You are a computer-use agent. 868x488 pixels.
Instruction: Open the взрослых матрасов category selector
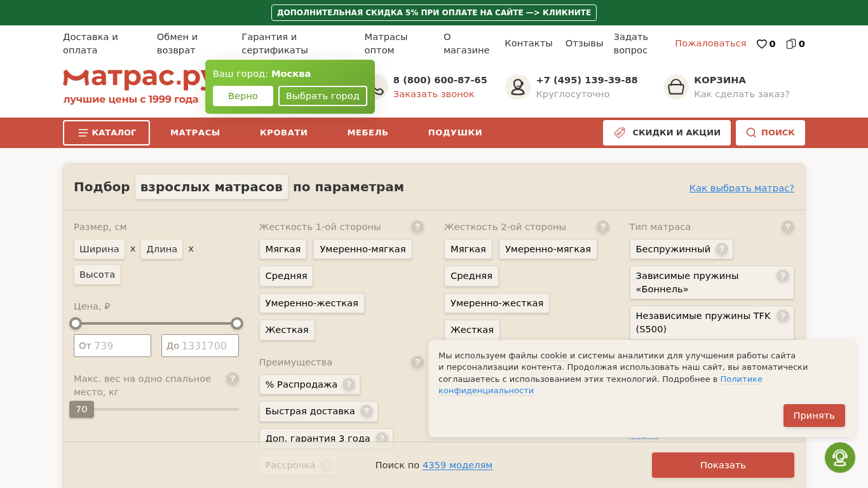point(212,187)
